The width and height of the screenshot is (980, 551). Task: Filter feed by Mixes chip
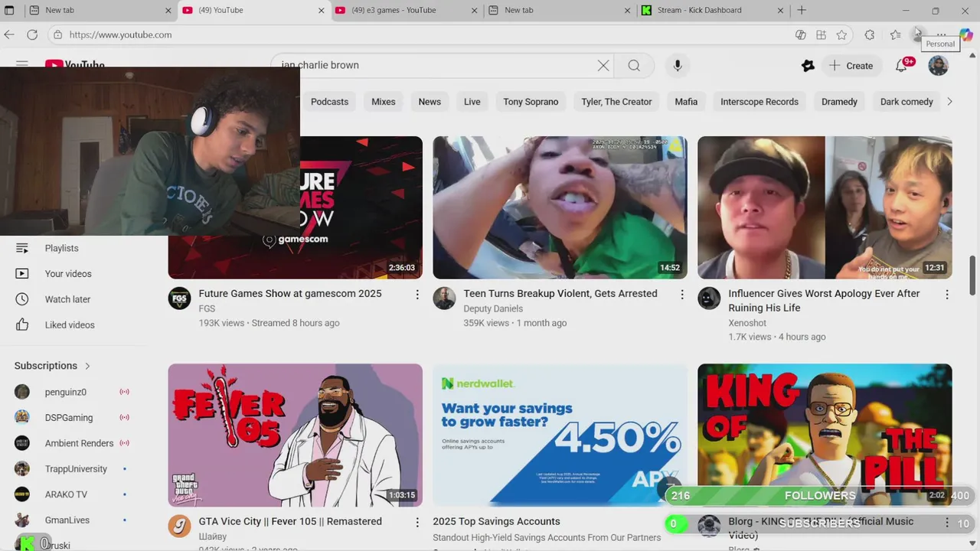(384, 102)
